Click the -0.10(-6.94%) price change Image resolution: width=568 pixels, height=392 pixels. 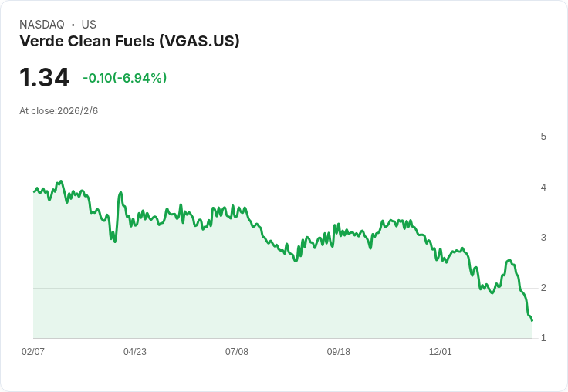pos(124,78)
